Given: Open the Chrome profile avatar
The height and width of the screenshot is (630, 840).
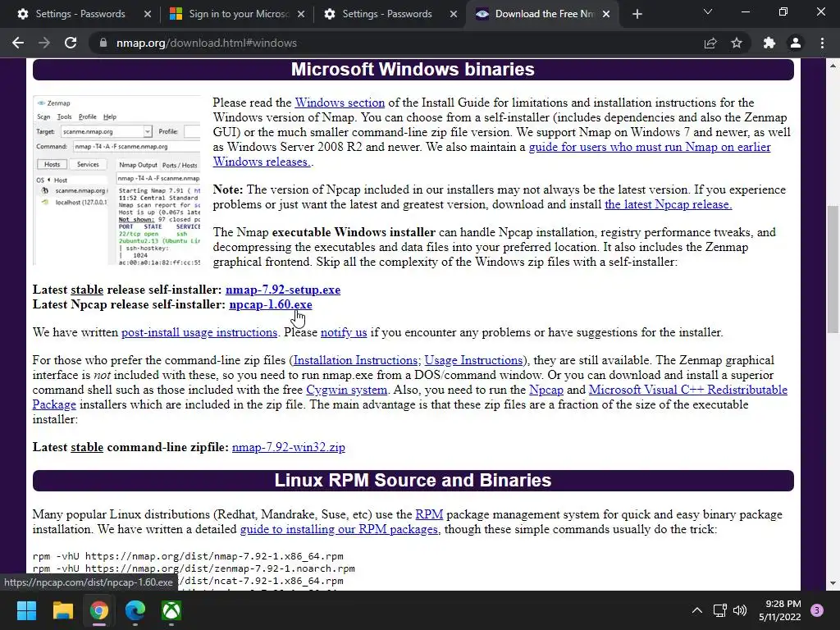Looking at the screenshot, I should [796, 43].
